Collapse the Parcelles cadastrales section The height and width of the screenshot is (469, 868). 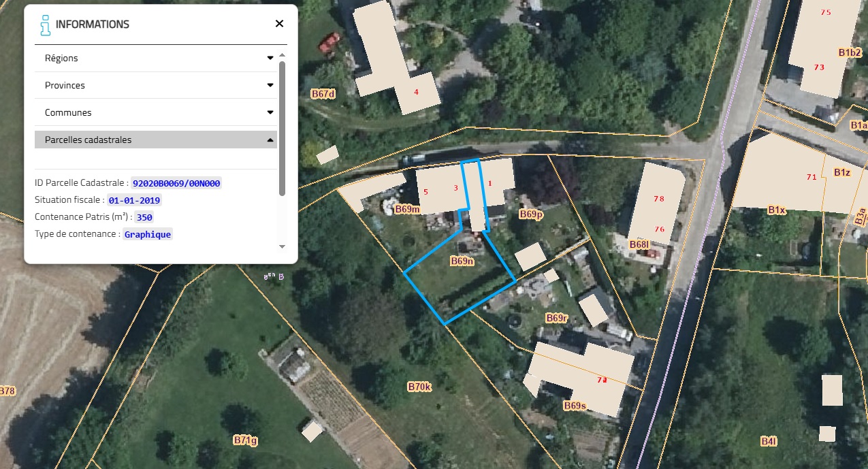[x=270, y=140]
